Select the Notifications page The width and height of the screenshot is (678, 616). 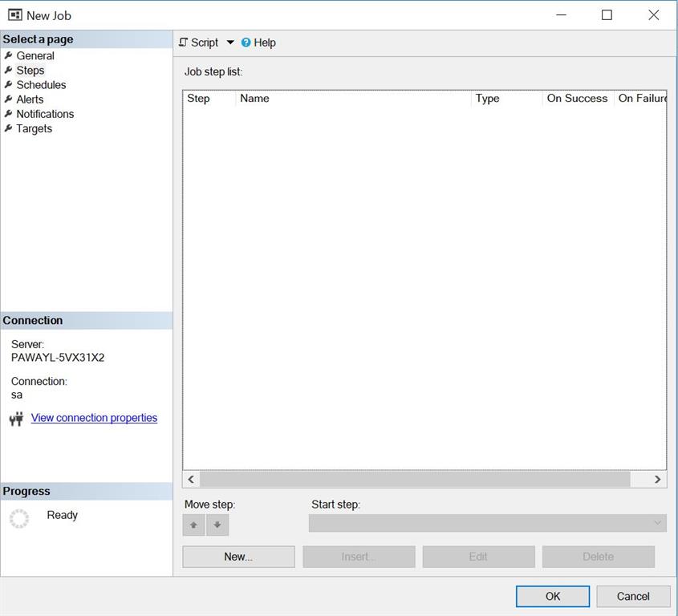click(x=45, y=114)
